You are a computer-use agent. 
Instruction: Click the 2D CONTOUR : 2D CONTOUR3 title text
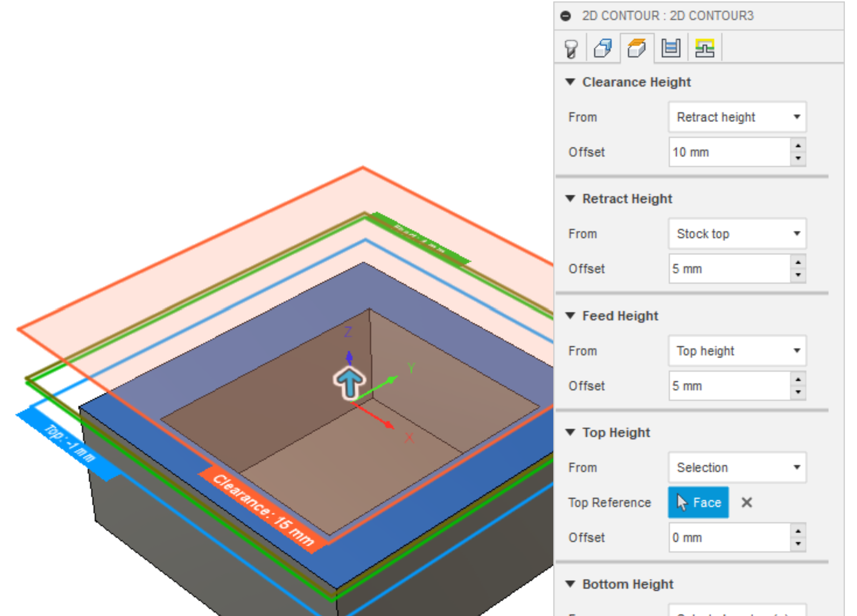click(x=668, y=16)
